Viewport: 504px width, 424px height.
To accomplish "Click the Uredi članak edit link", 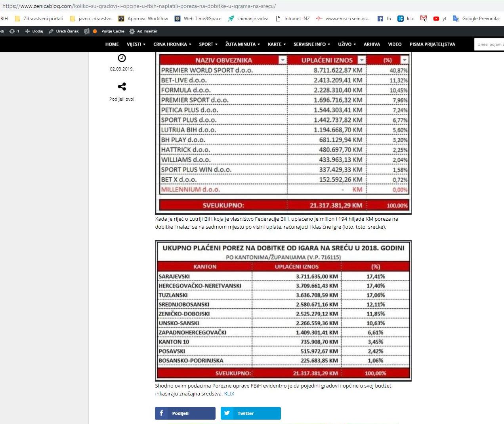I will pyautogui.click(x=64, y=31).
